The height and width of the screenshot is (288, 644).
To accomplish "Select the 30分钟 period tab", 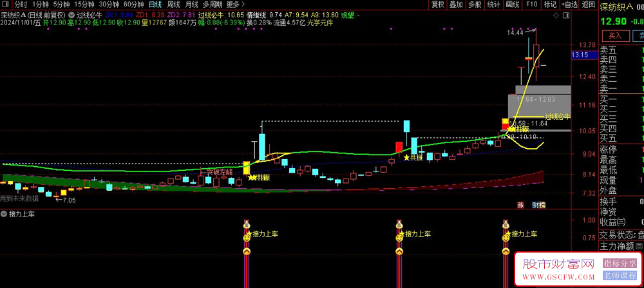I will (109, 5).
